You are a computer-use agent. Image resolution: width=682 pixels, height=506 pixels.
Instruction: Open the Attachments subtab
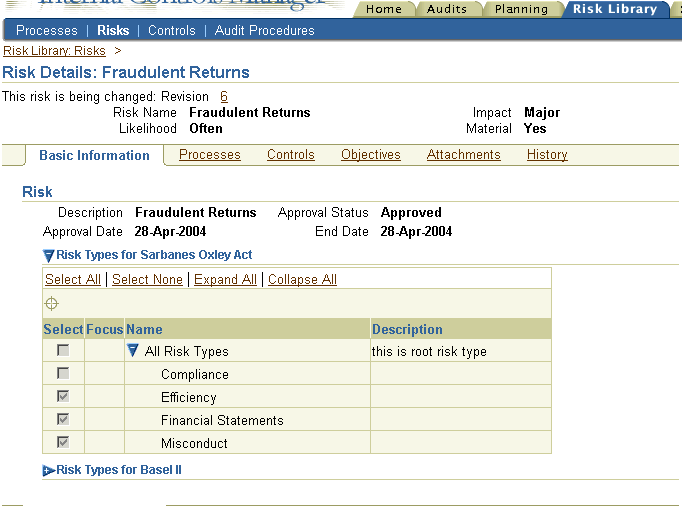(x=464, y=154)
